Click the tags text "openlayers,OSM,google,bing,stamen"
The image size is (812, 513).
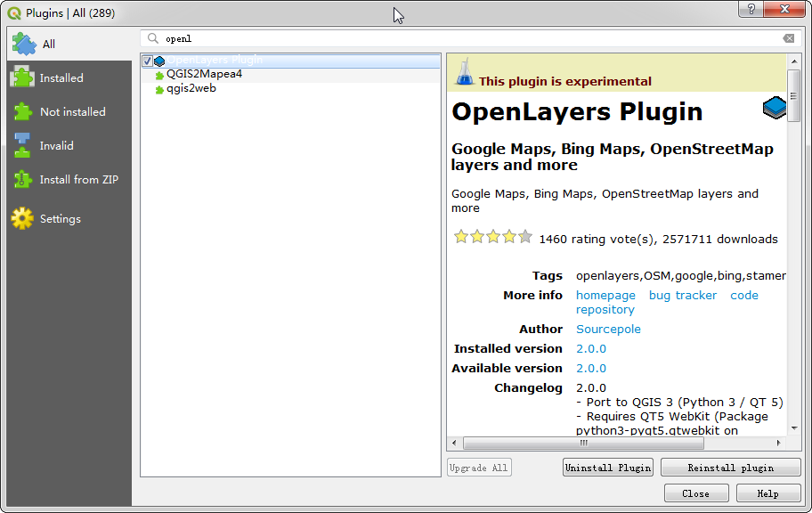pos(681,276)
